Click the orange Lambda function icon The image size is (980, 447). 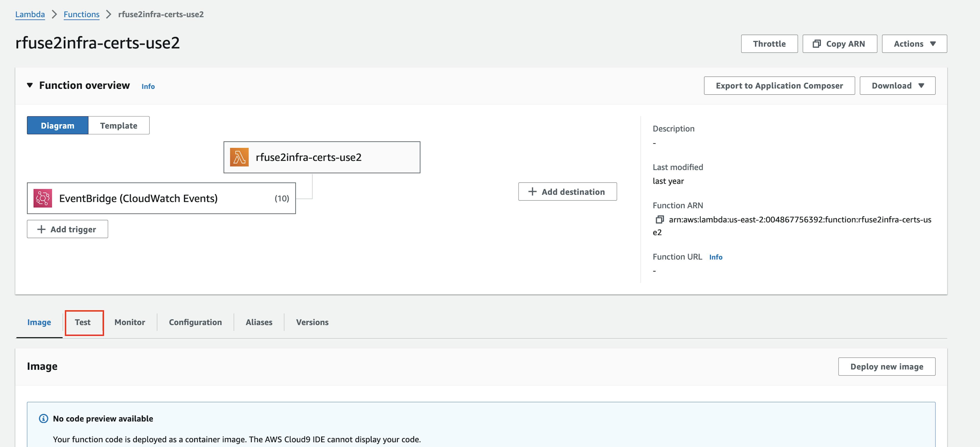(239, 157)
